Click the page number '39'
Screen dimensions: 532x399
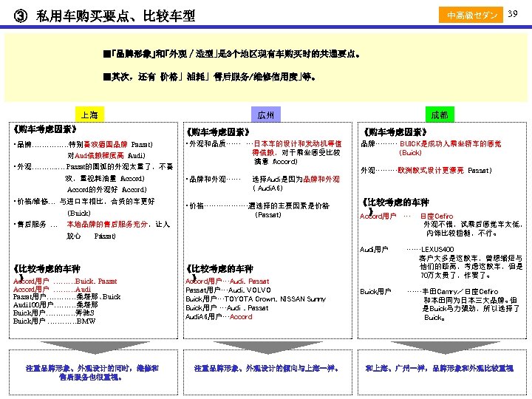point(513,14)
